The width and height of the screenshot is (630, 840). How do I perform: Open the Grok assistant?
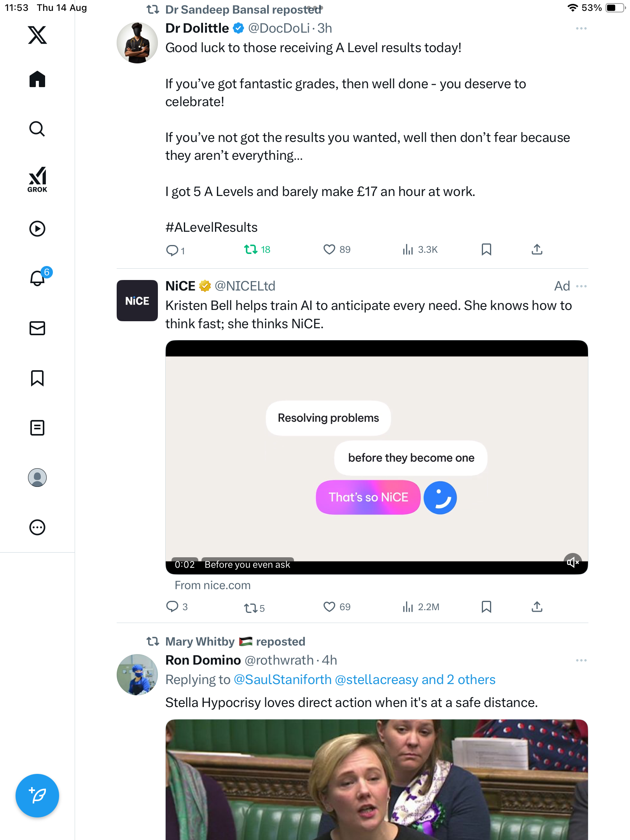pos(37,179)
